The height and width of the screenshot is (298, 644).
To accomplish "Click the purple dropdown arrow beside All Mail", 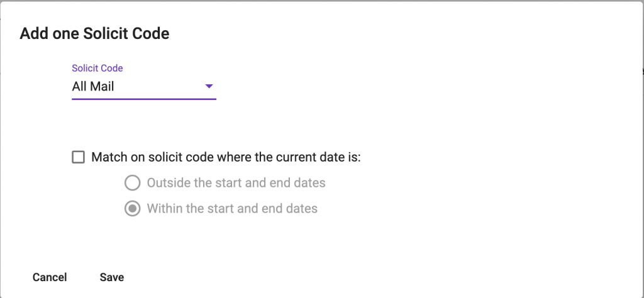I will 209,86.
